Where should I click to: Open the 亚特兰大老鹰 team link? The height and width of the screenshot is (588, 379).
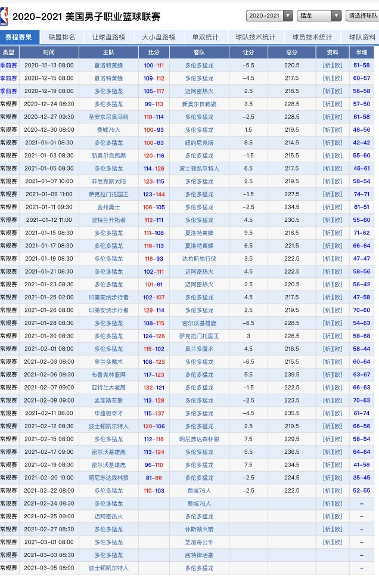point(108,388)
